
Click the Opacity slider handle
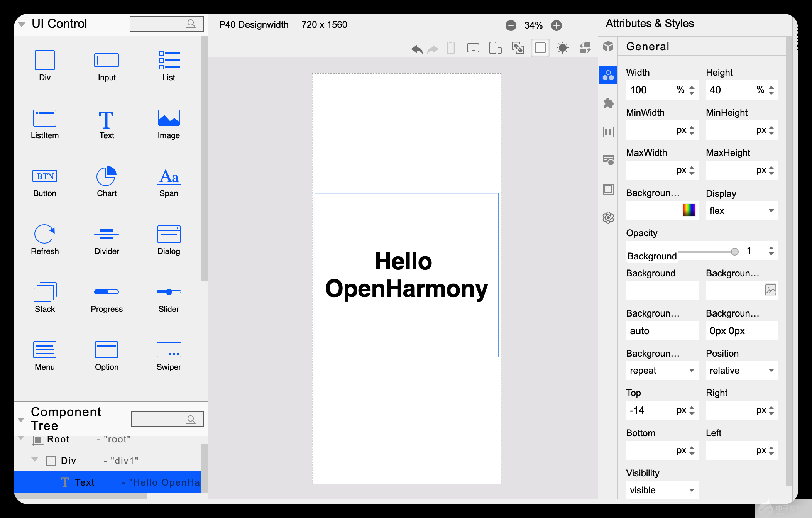coord(735,252)
